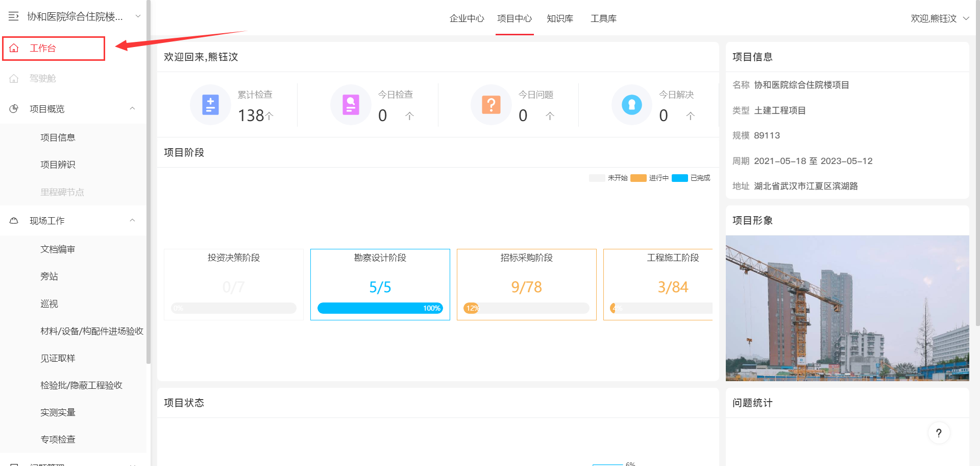Viewport: 980px width, 466px height.
Task: Click the sidebar vertical scrollbar
Action: tap(149, 181)
